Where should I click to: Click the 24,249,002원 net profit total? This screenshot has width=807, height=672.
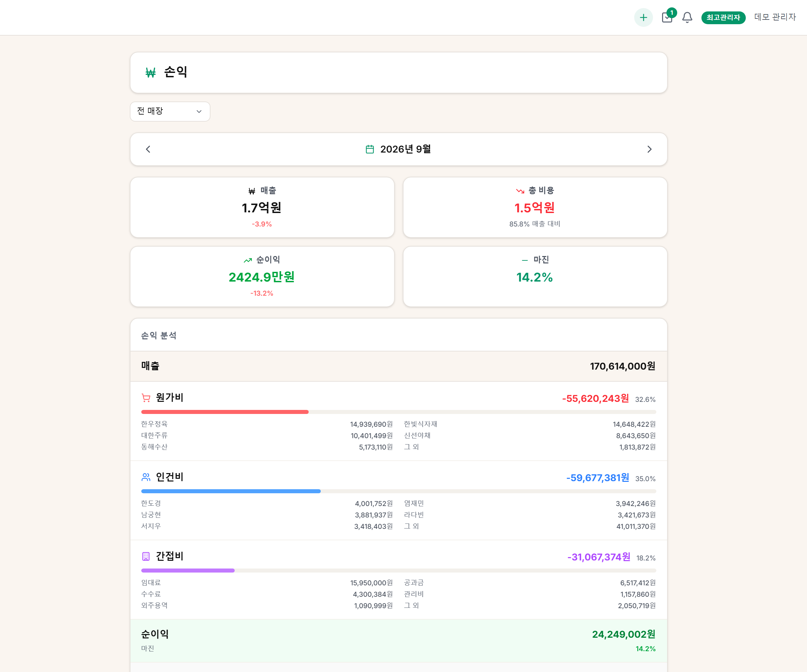(x=624, y=634)
